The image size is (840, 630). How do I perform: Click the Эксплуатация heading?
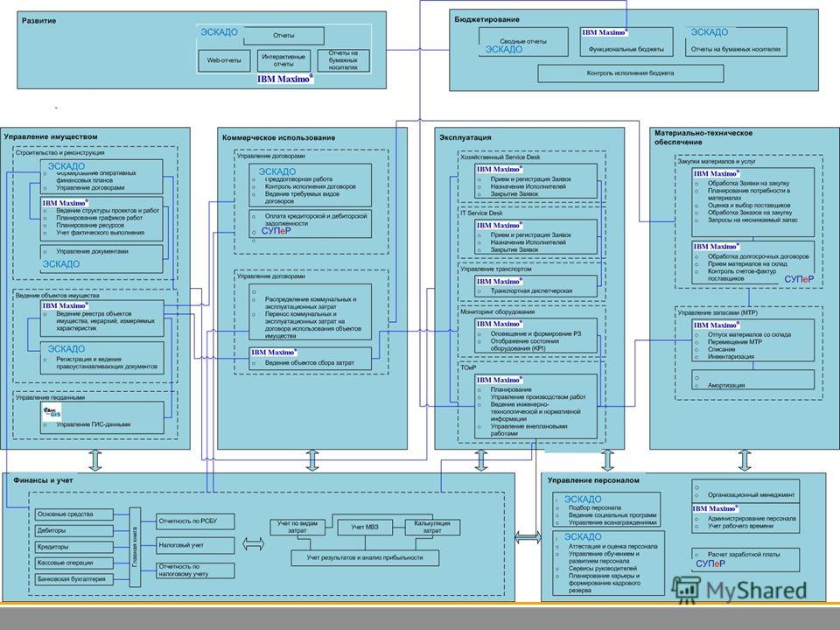point(465,137)
